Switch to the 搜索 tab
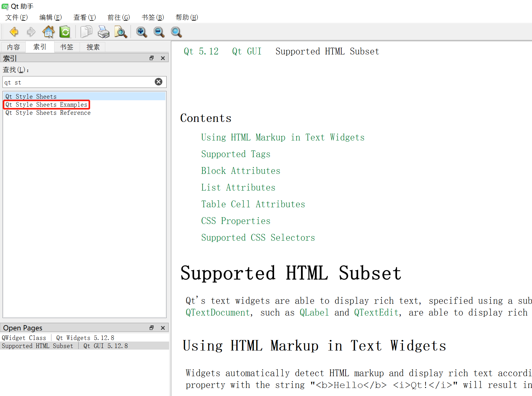The width and height of the screenshot is (532, 396). coord(93,47)
